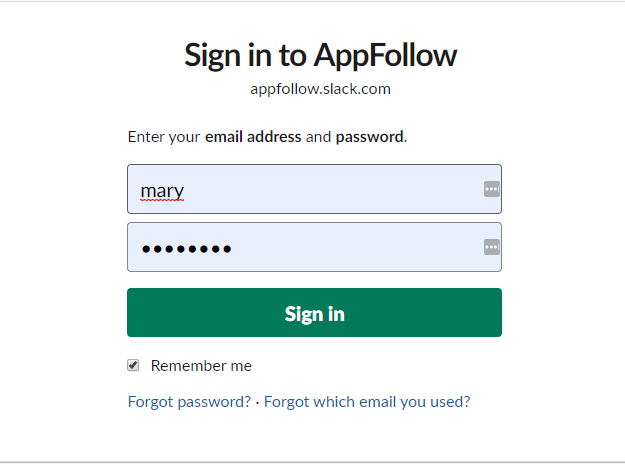Focus the password field with masked dots
The width and height of the screenshot is (625, 464).
click(314, 247)
